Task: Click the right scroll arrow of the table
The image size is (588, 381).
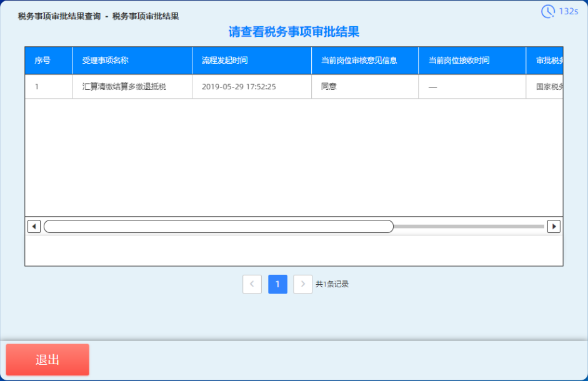Action: 554,226
